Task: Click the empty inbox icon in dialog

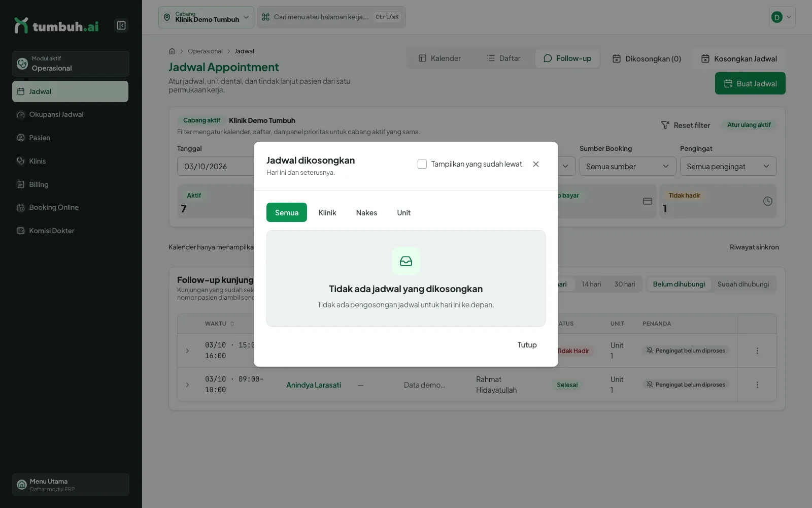Action: point(406,261)
